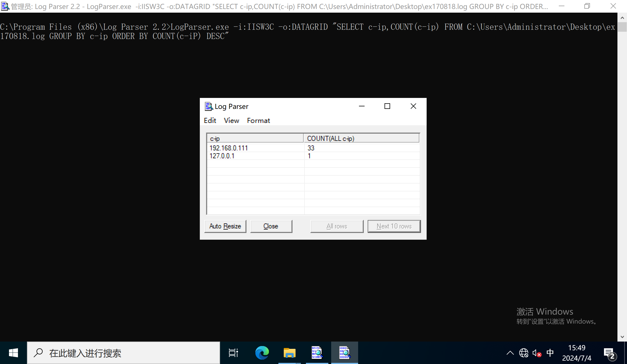This screenshot has height=364, width=627.
Task: Launch Microsoft Edge from the taskbar
Action: coord(262,353)
